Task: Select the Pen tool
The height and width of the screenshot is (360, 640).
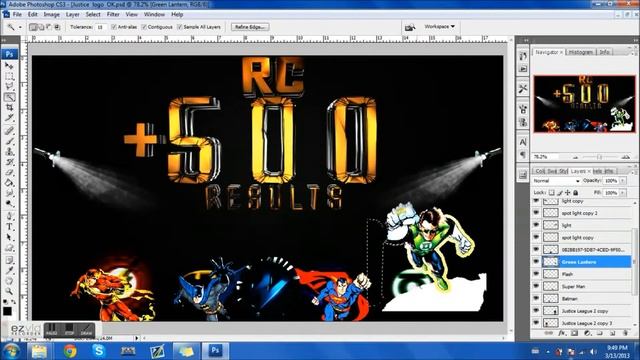Action: coord(9,216)
